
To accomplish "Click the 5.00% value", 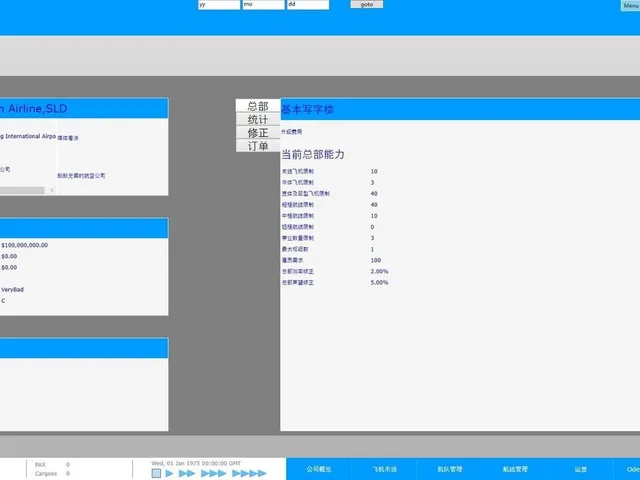I will pos(379,282).
